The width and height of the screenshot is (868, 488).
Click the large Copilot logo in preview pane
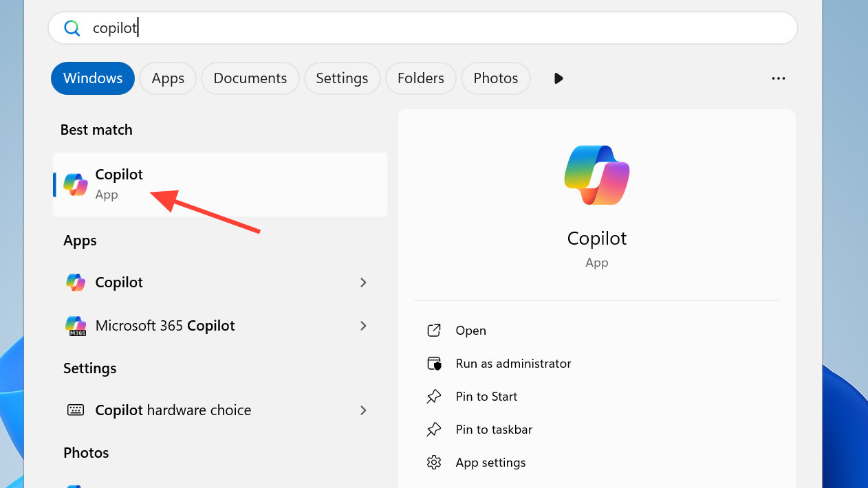pos(596,175)
